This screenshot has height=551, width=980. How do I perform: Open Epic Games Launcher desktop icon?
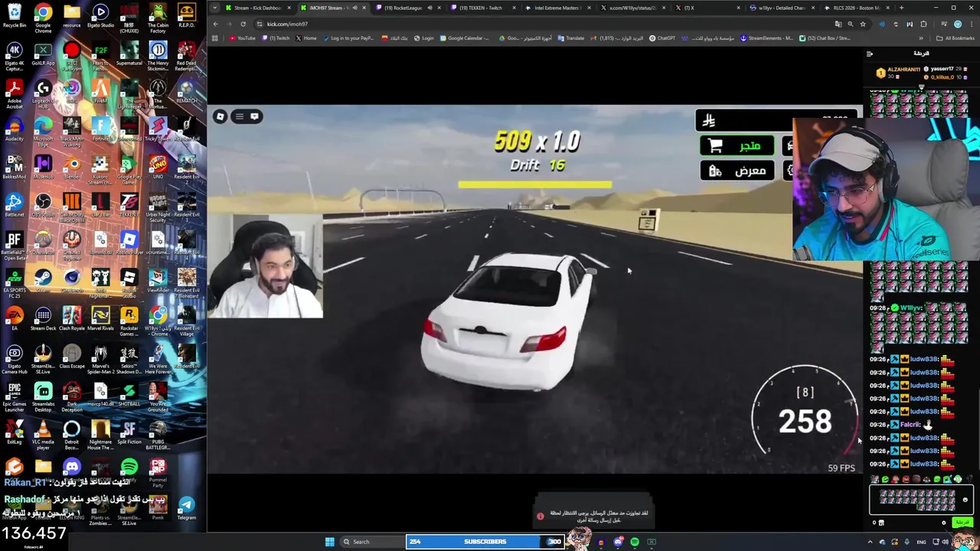pyautogui.click(x=15, y=397)
